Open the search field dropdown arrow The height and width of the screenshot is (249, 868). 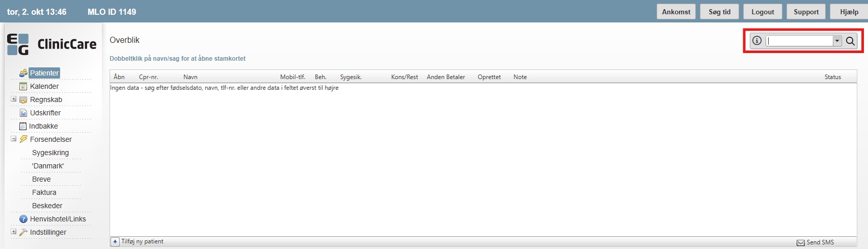[x=837, y=41]
